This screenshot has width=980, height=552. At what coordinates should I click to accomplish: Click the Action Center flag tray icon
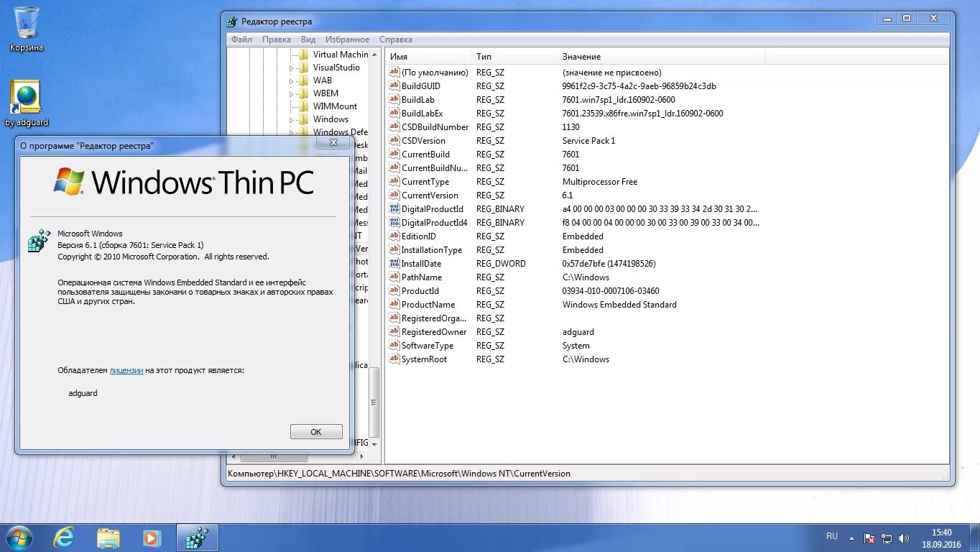coord(869,538)
